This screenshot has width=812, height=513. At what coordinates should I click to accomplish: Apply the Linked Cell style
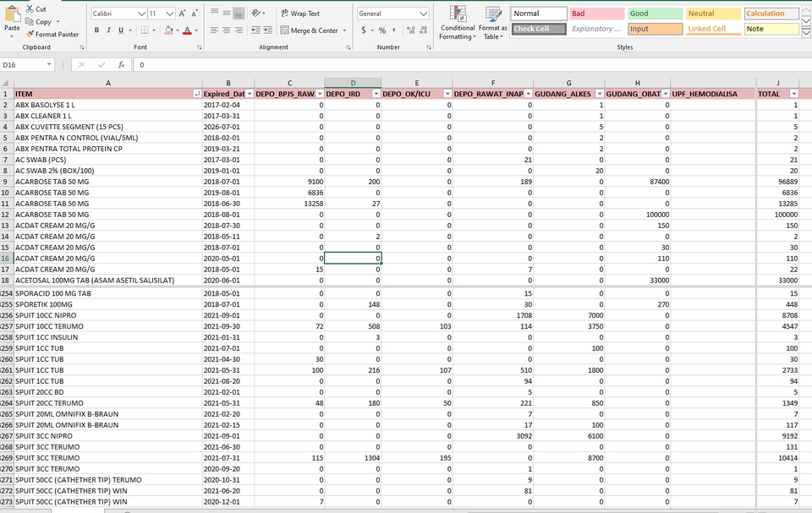pyautogui.click(x=713, y=29)
